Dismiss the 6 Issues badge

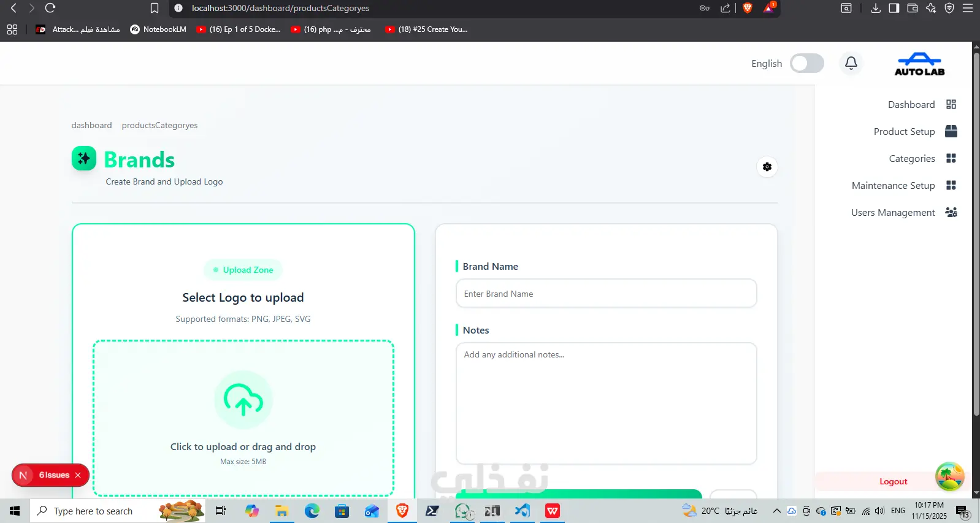pos(78,475)
